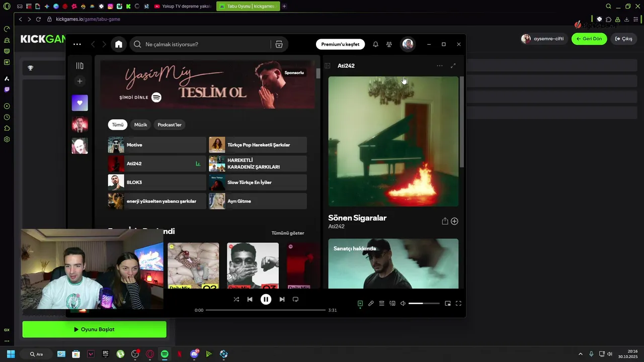The height and width of the screenshot is (362, 644).
Task: Go forward in Spotify navigation
Action: point(104,44)
